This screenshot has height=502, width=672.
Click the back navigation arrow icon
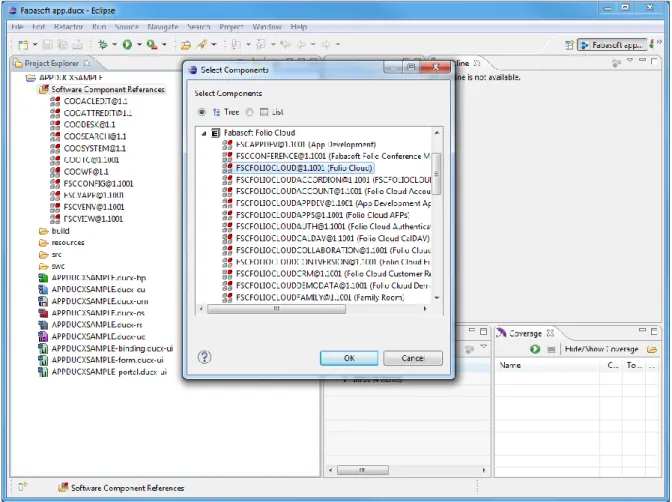302,44
